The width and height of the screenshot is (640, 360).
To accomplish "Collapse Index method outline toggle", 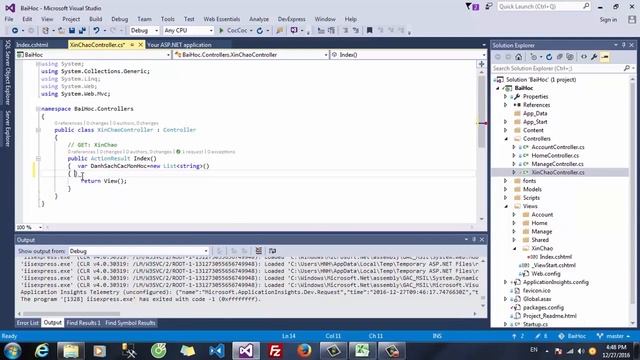I will (38, 158).
